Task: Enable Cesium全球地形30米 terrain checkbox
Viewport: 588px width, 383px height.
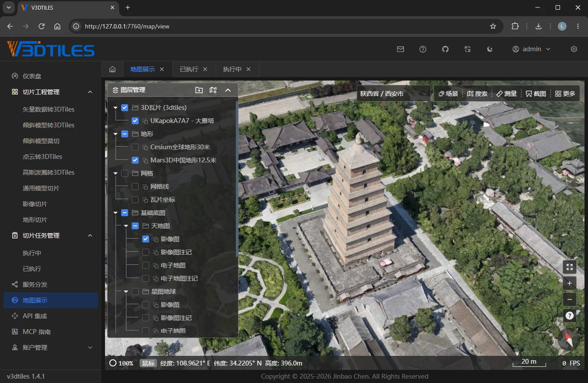Action: coord(135,147)
